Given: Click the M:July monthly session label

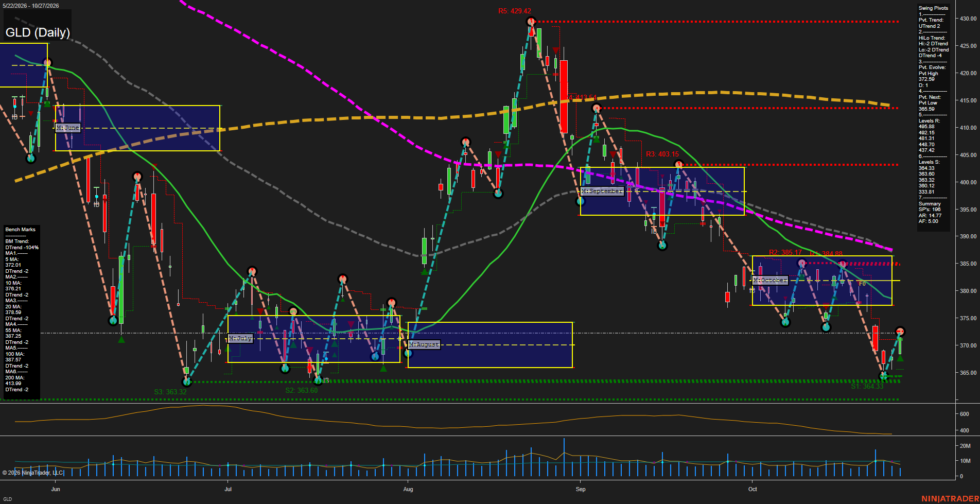Looking at the screenshot, I should point(240,338).
